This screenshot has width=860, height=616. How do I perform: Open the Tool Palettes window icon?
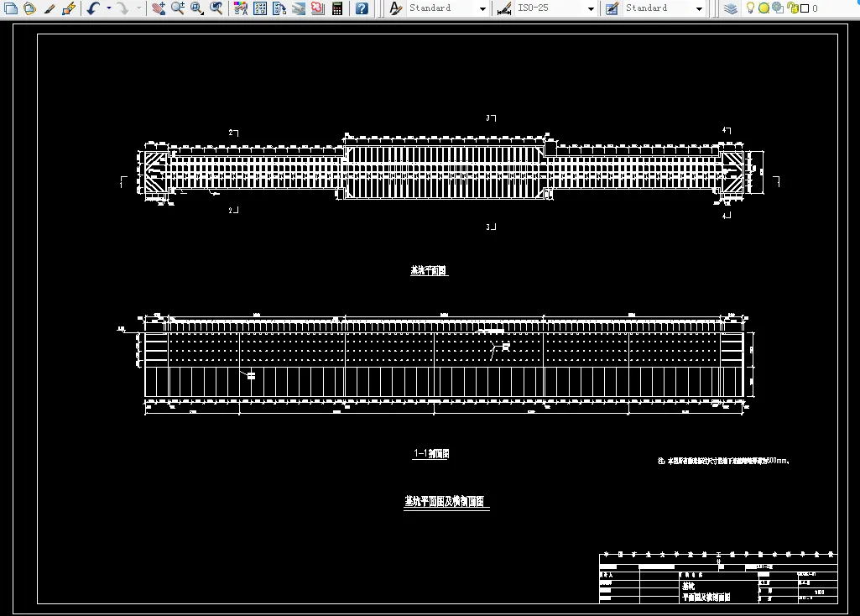[279, 8]
